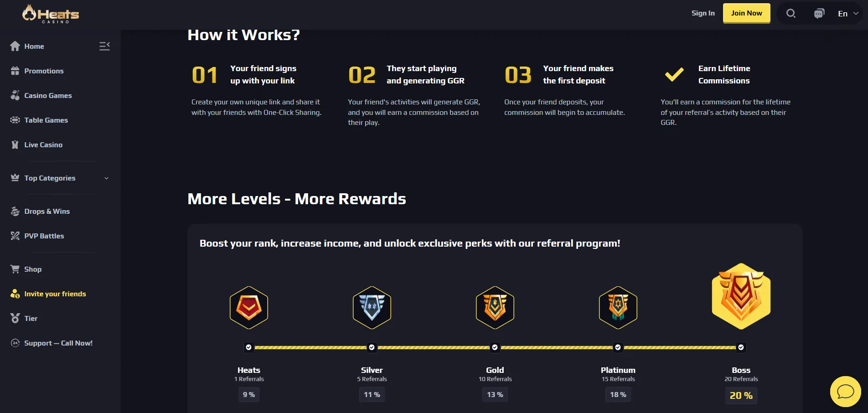Select the Gold rank badge icon
This screenshot has width=868, height=413.
click(495, 308)
